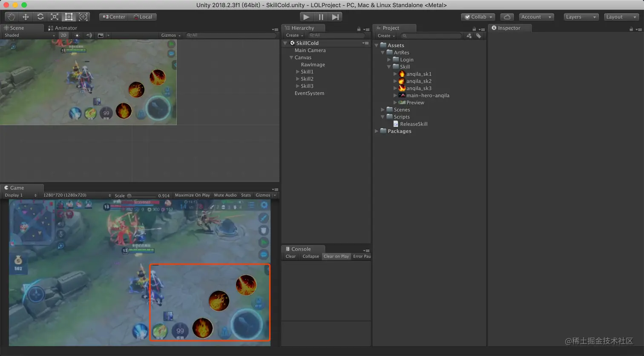Viewport: 644px width, 356px height.
Task: Select the combined Transform tool
Action: (83, 17)
